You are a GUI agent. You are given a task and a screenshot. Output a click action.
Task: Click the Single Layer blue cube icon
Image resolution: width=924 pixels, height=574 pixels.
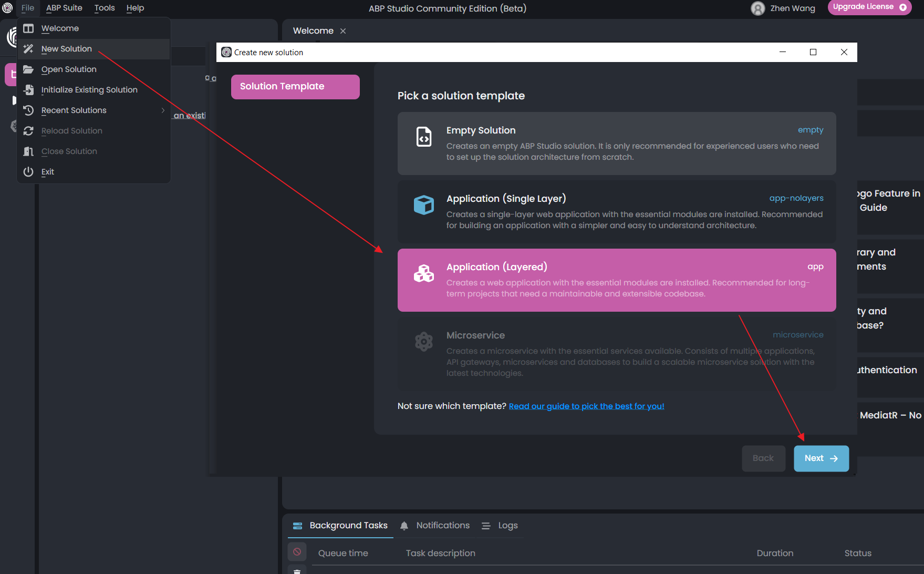[424, 205]
